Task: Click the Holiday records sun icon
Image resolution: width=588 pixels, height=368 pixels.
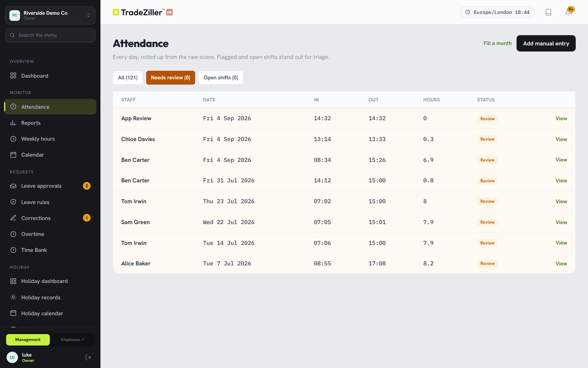Action: (x=13, y=297)
